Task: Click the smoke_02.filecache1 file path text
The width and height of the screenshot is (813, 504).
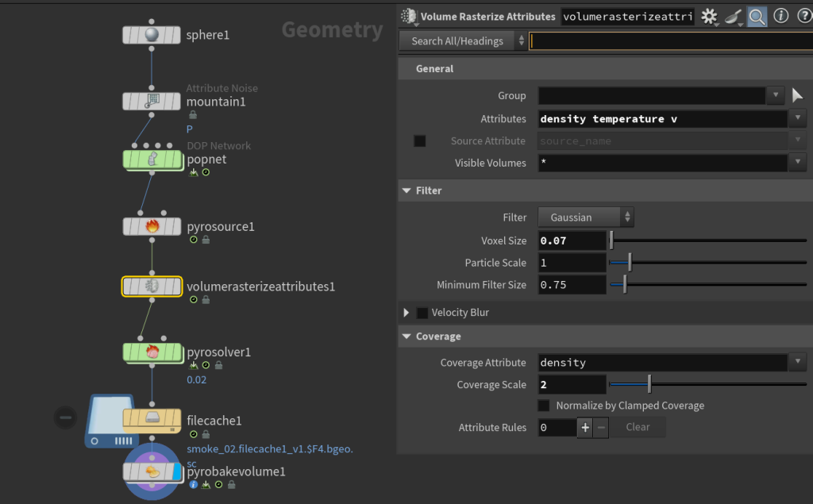Action: click(x=270, y=449)
